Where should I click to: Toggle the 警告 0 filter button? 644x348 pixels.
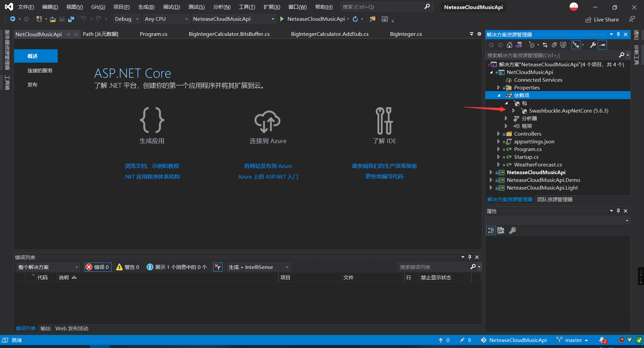click(x=128, y=267)
